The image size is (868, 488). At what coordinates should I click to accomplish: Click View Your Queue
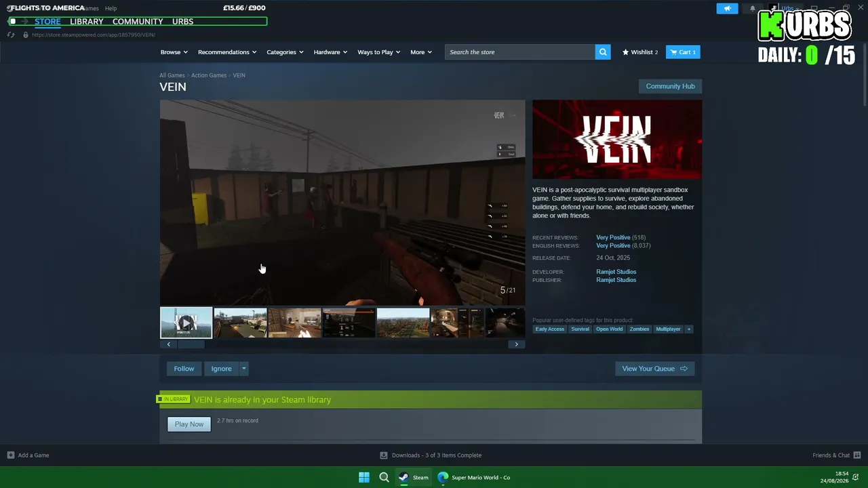(x=654, y=369)
